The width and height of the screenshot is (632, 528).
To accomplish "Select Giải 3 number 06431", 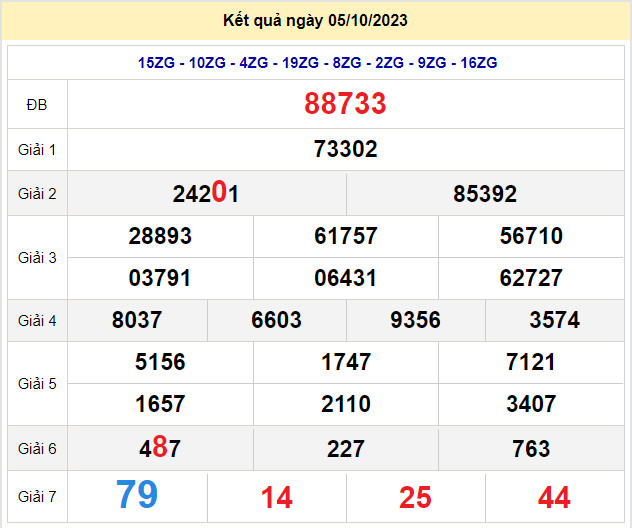I will point(345,278).
